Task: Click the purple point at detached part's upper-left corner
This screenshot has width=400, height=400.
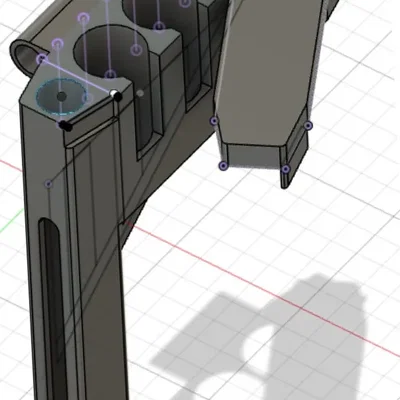Action: [x=214, y=121]
